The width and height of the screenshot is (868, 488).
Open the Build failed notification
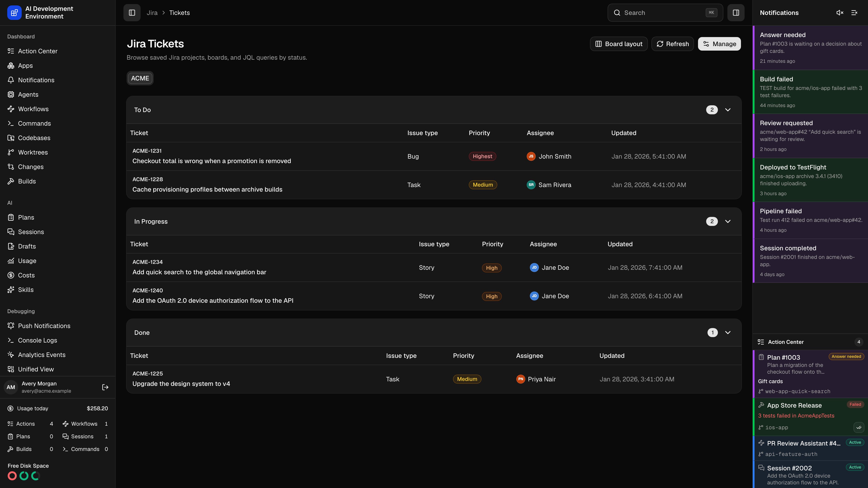[x=810, y=91]
